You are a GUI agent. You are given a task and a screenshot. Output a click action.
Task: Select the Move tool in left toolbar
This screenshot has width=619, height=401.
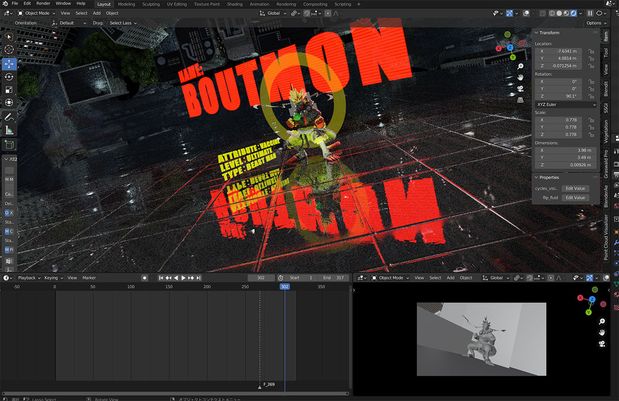click(x=9, y=64)
